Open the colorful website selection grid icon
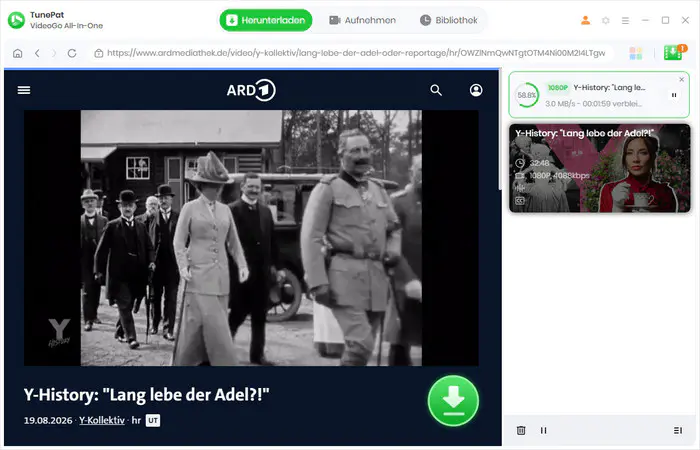 [x=636, y=54]
